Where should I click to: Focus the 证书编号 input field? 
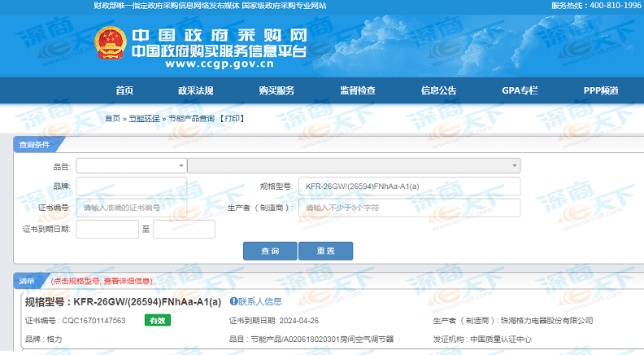click(x=132, y=208)
